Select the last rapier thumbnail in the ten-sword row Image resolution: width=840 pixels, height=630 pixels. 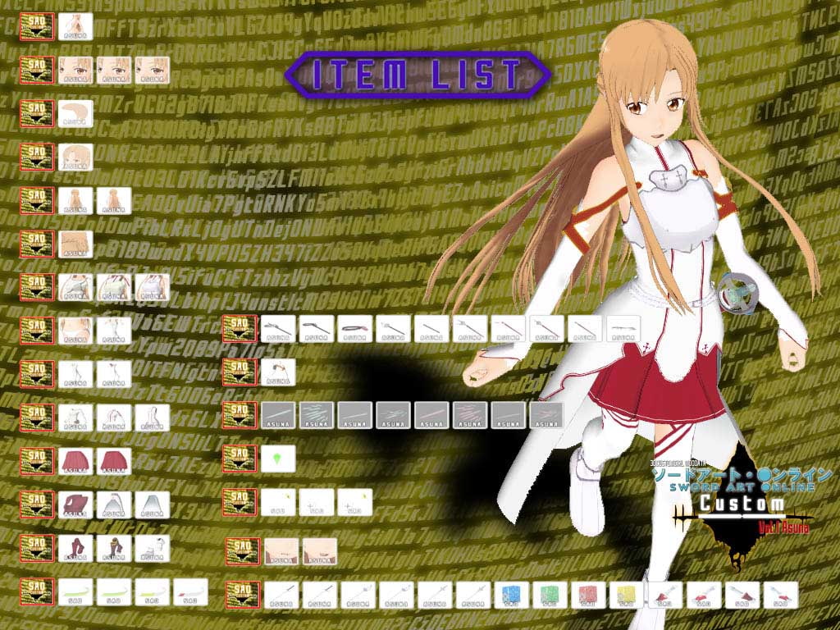623,328
